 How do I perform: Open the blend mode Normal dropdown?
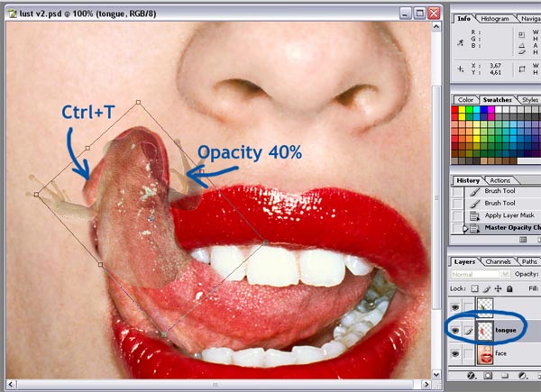[x=478, y=274]
